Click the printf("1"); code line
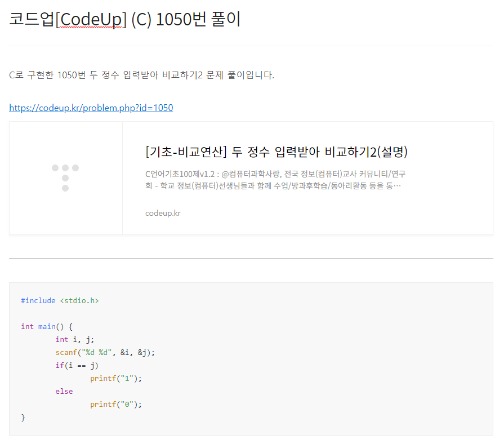 click(115, 379)
